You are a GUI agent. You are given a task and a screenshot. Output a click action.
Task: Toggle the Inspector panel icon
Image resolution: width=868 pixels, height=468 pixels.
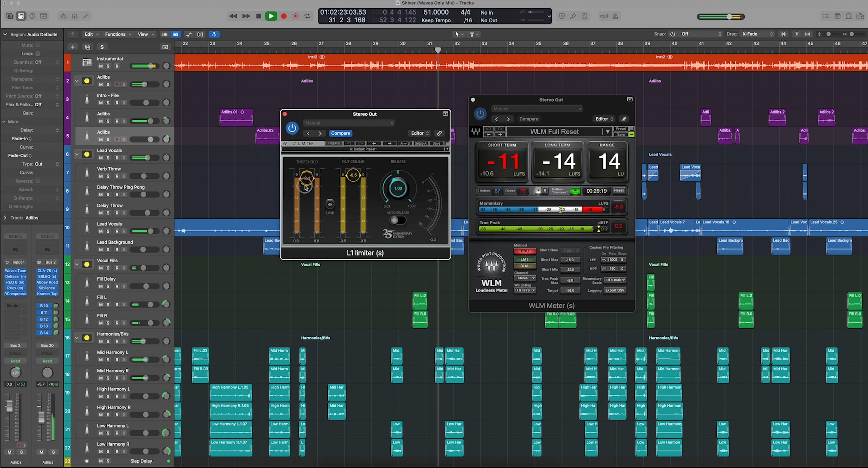click(x=21, y=16)
